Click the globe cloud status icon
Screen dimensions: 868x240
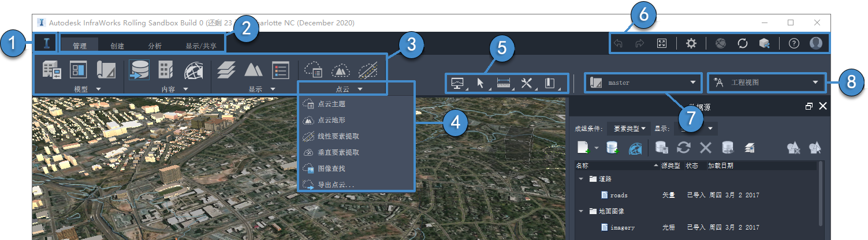point(720,43)
